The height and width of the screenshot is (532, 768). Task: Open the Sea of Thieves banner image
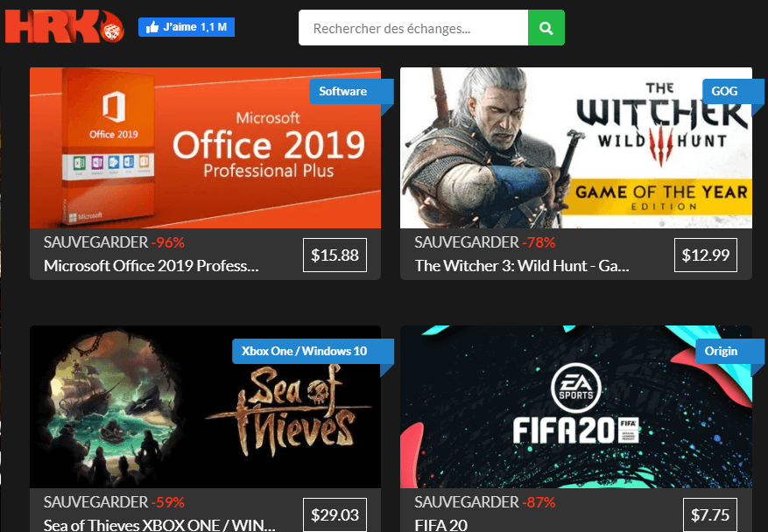205,407
